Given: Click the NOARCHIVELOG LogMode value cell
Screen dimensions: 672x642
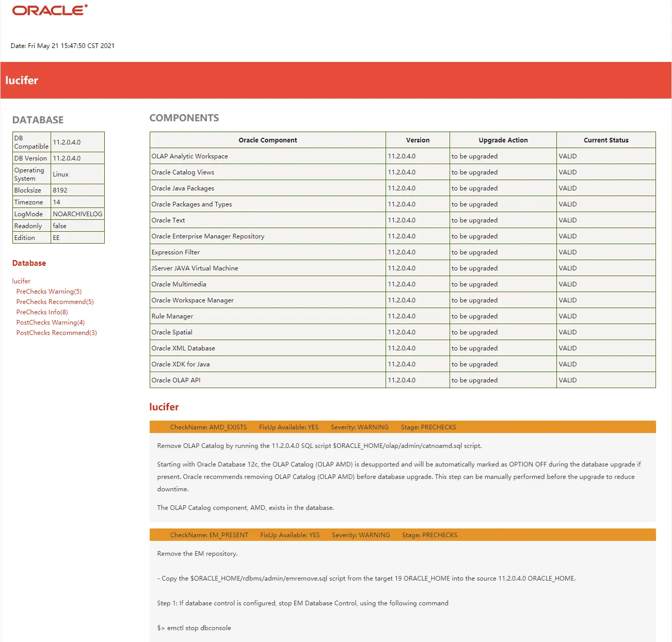Looking at the screenshot, I should 77,214.
